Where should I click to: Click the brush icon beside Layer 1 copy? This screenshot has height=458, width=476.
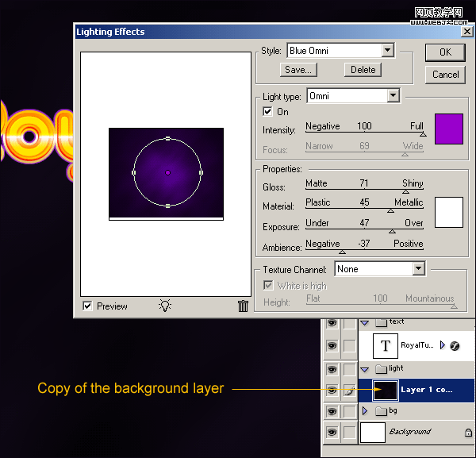click(x=350, y=391)
